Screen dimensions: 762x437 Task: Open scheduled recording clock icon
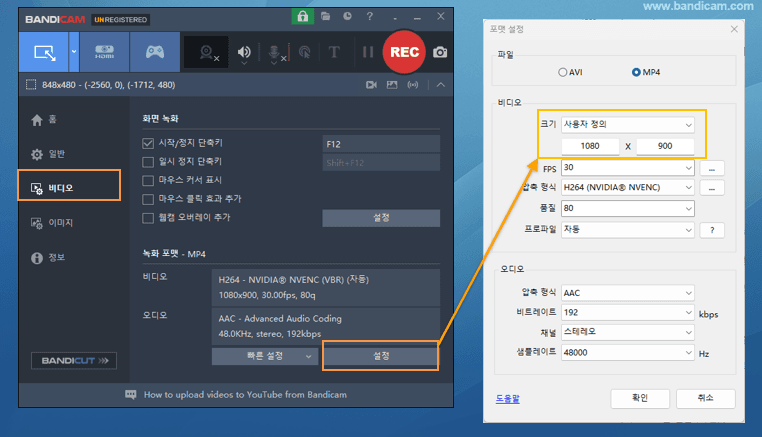(x=347, y=16)
